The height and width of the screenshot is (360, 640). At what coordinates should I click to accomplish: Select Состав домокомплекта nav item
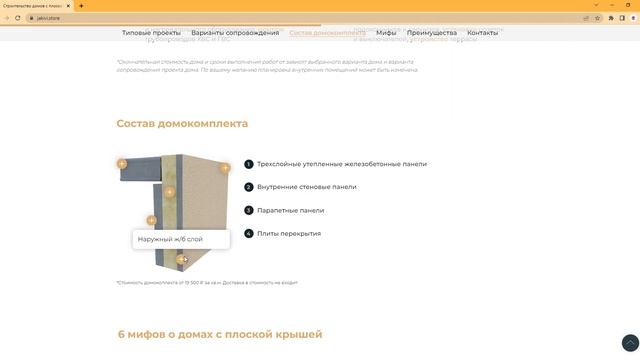327,33
